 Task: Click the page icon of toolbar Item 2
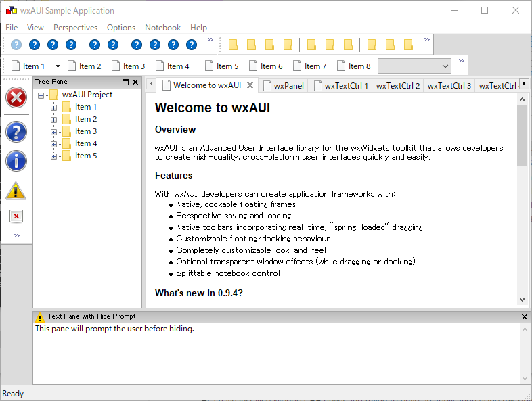coord(72,66)
